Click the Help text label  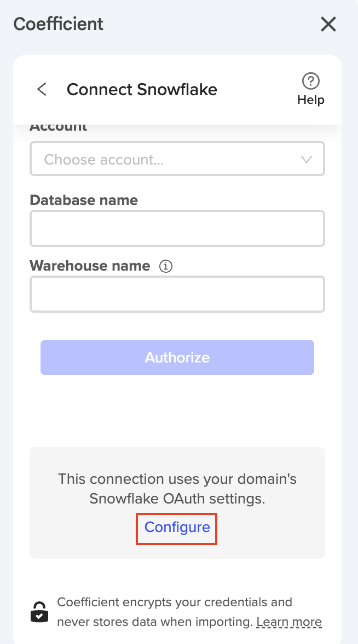coord(311,100)
